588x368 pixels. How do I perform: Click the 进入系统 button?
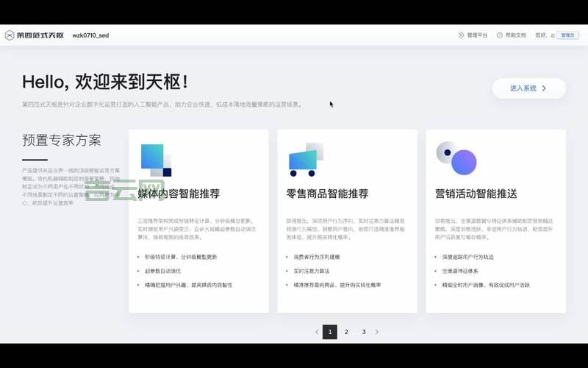tap(528, 88)
